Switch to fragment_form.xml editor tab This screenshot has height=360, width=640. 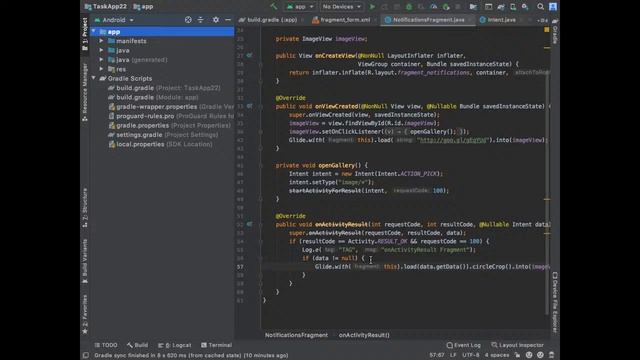click(x=345, y=20)
